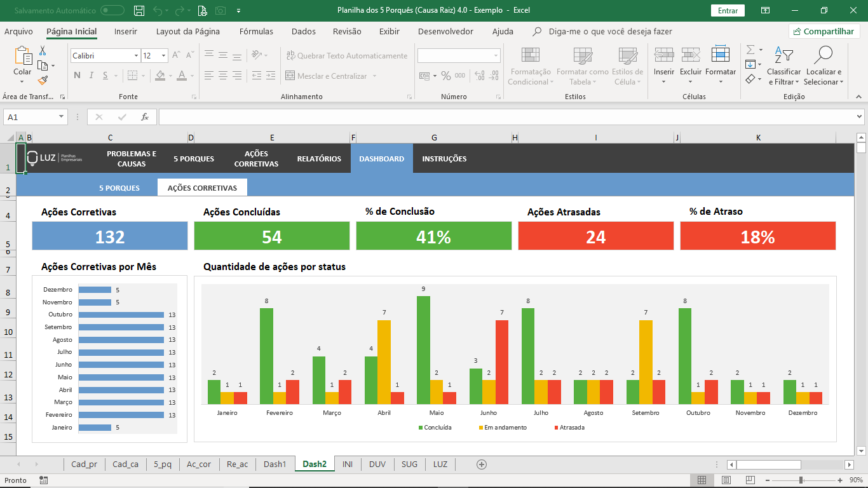Add a new sheet with plus icon
This screenshot has width=868, height=488.
point(482,464)
